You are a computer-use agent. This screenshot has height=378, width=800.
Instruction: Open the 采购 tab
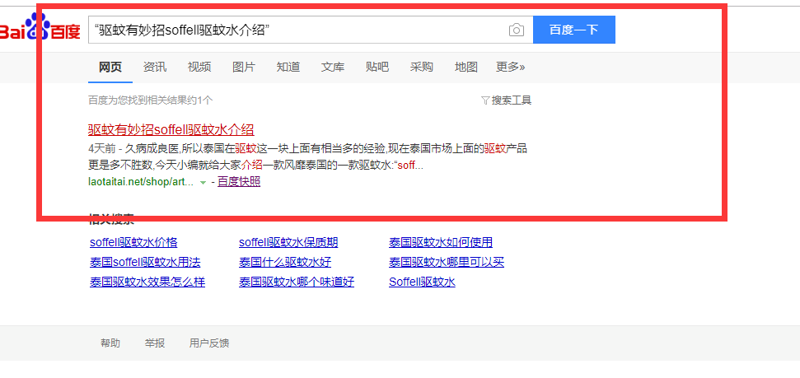click(x=421, y=67)
